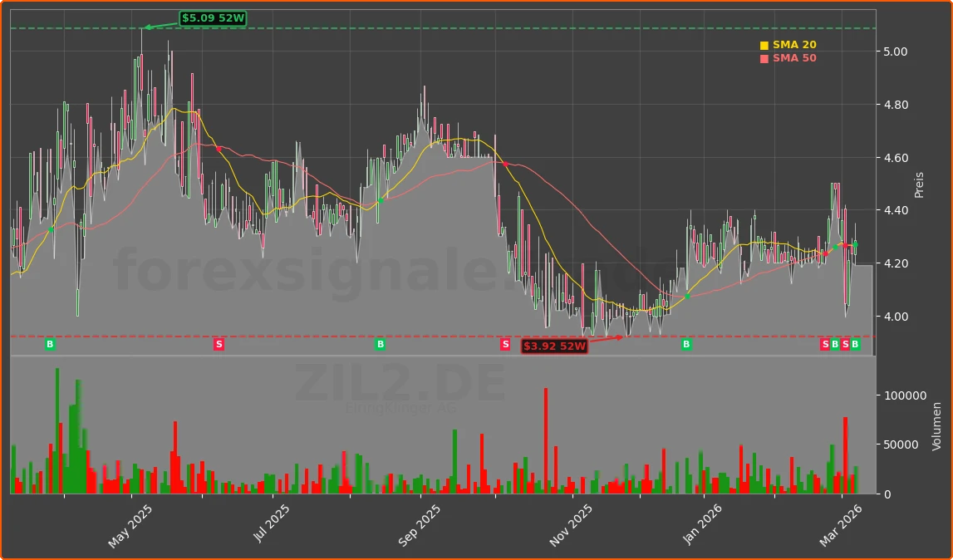Select the green B buy marker near January 2026
Image resolution: width=953 pixels, height=560 pixels.
click(x=685, y=343)
